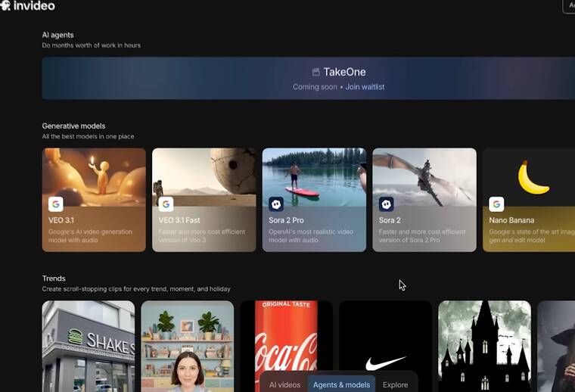Switch to the Explore tab

click(x=395, y=384)
